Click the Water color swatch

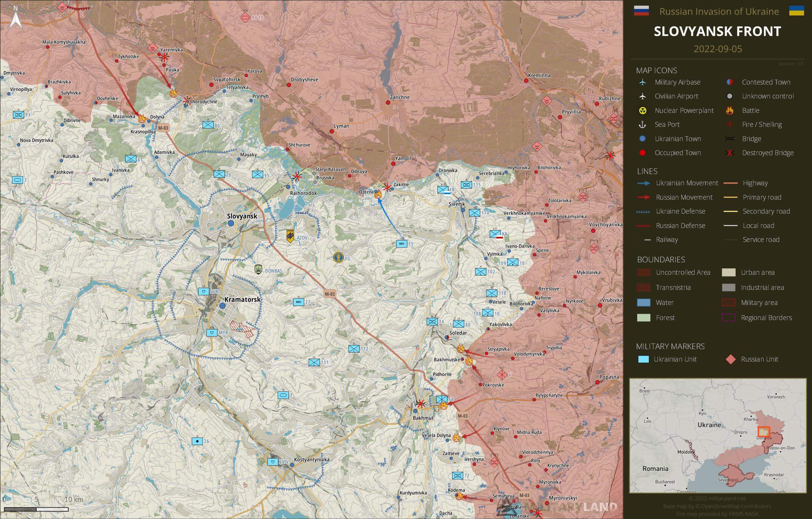point(644,303)
